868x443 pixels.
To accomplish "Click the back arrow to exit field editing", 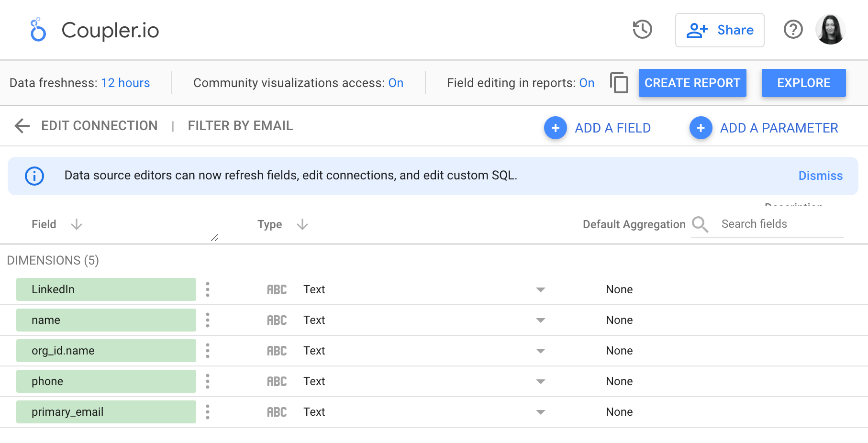I will click(22, 126).
